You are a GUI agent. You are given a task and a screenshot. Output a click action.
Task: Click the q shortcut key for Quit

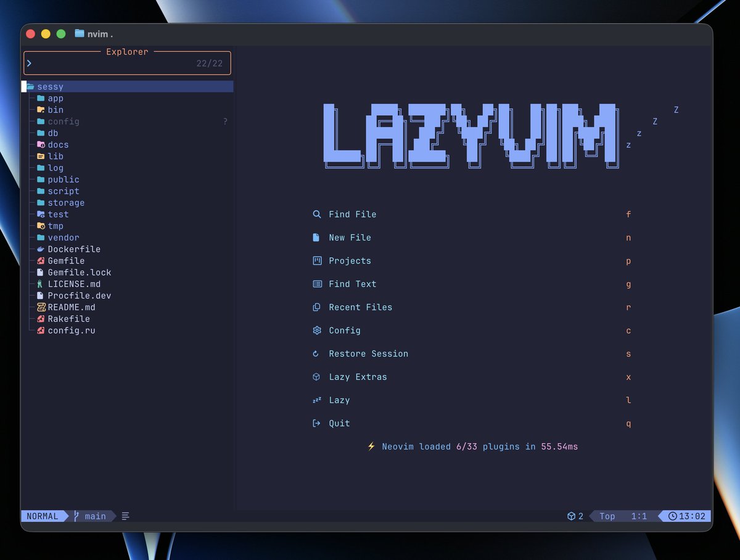click(x=628, y=424)
